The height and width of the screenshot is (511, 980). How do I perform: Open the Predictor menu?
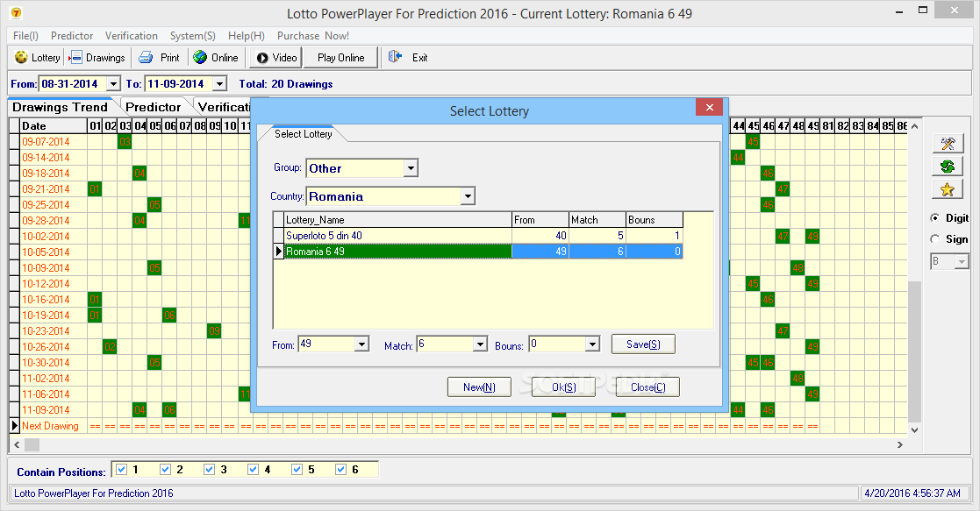72,36
